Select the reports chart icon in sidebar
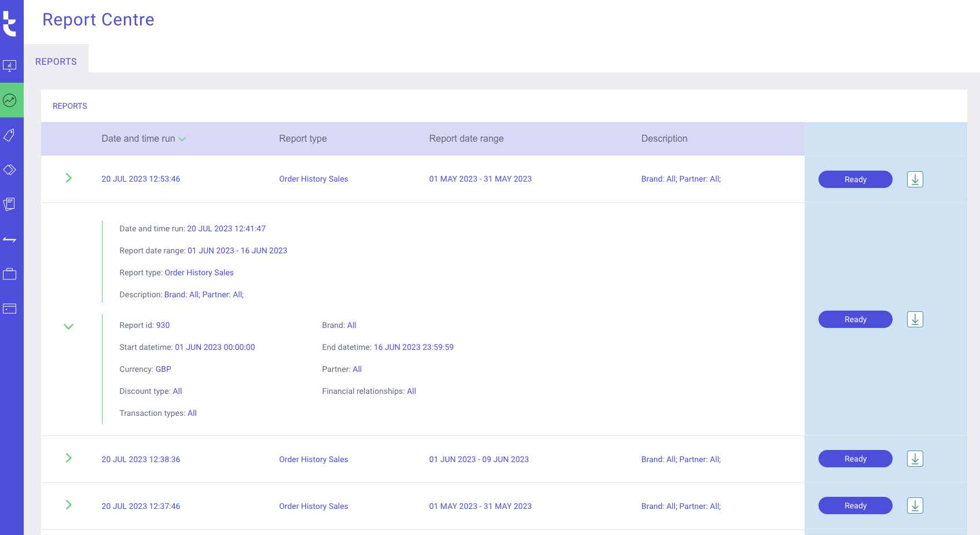980x535 pixels. point(10,100)
